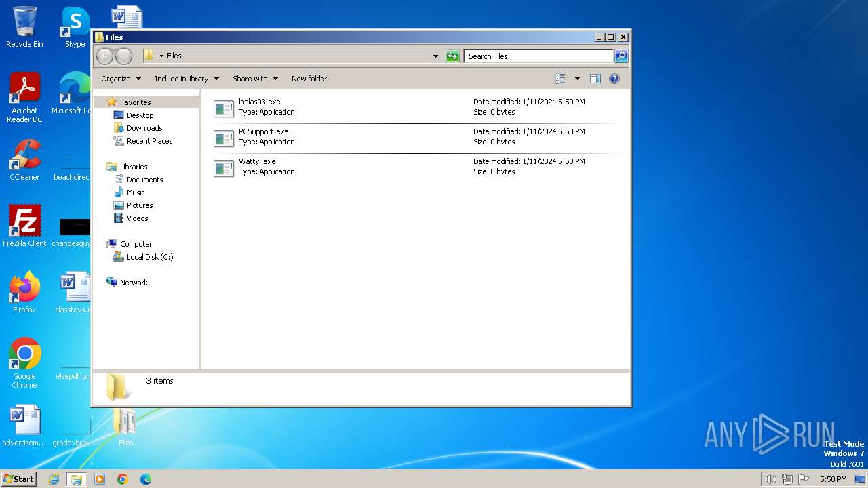This screenshot has height=488, width=868.
Task: Go to Desktop in the navigation pane
Action: (x=140, y=115)
